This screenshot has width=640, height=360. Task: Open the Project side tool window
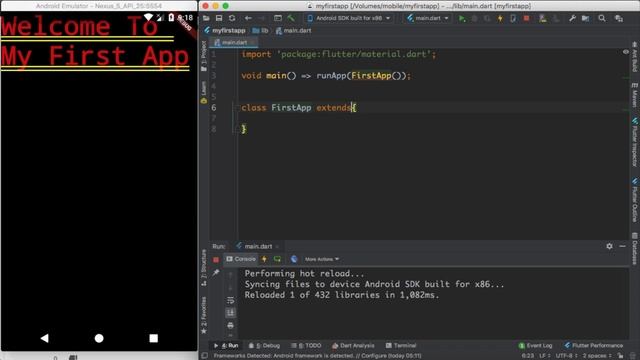[204, 56]
